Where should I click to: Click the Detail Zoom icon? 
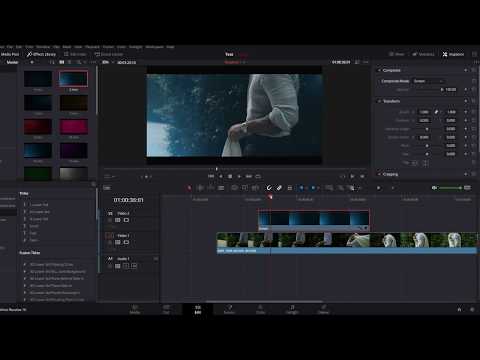[x=341, y=188]
